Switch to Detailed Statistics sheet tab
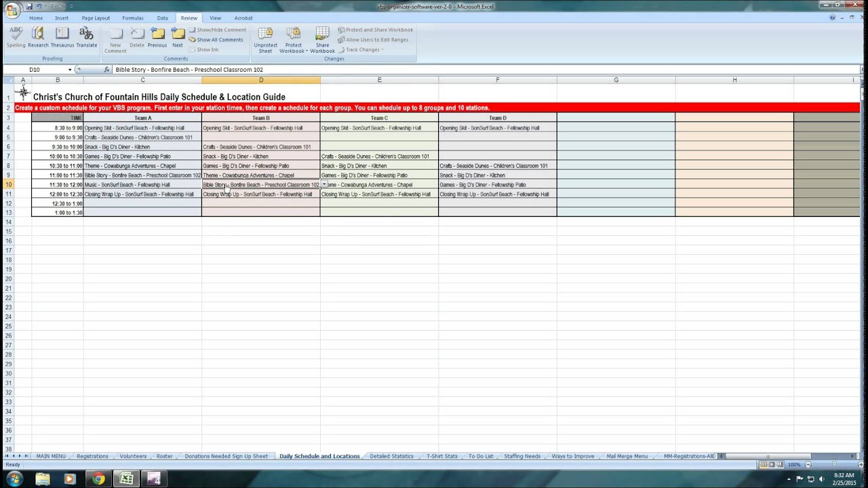This screenshot has width=868, height=488. click(x=391, y=456)
